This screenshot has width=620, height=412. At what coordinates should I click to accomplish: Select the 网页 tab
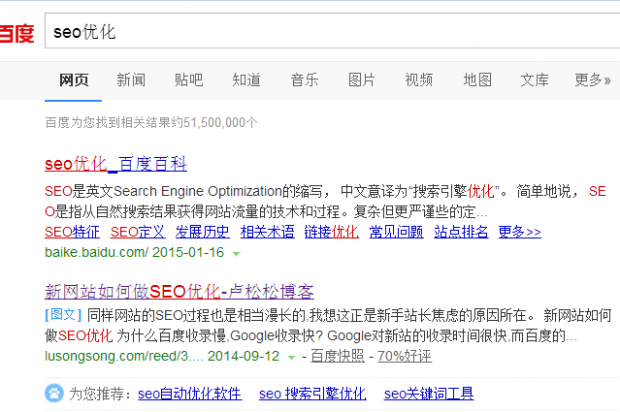click(x=74, y=80)
